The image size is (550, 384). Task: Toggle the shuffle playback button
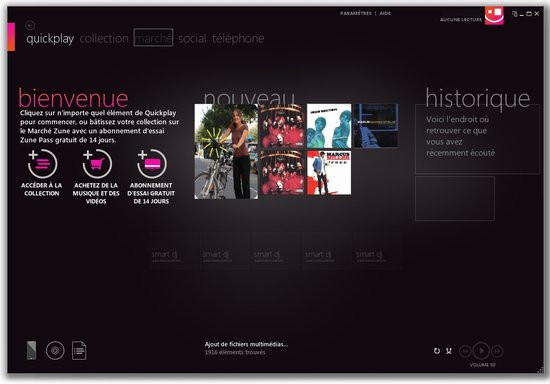point(449,351)
